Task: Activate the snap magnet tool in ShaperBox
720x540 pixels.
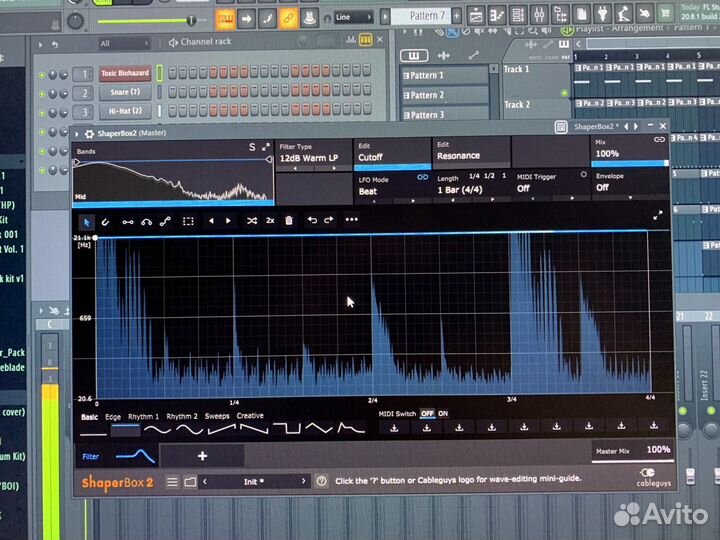Action: click(105, 222)
